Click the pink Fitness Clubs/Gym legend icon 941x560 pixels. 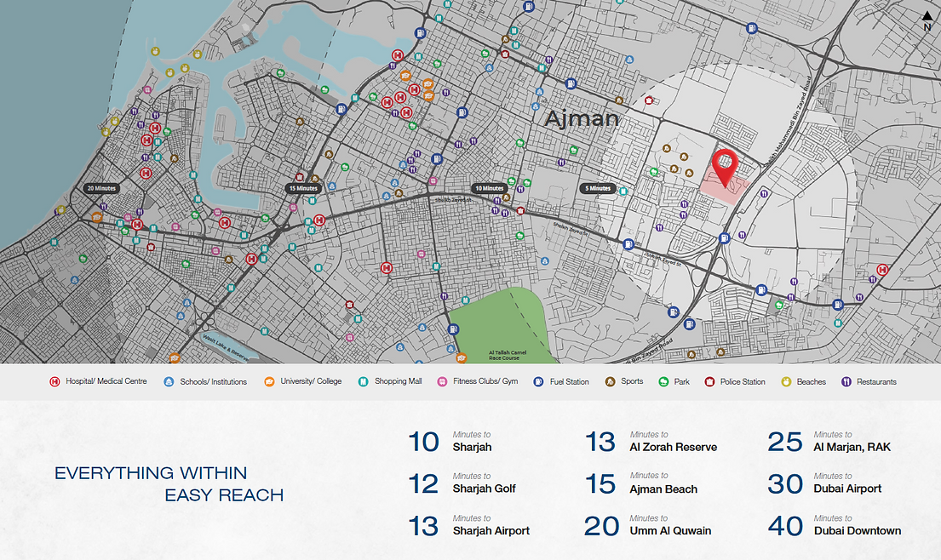click(x=442, y=381)
